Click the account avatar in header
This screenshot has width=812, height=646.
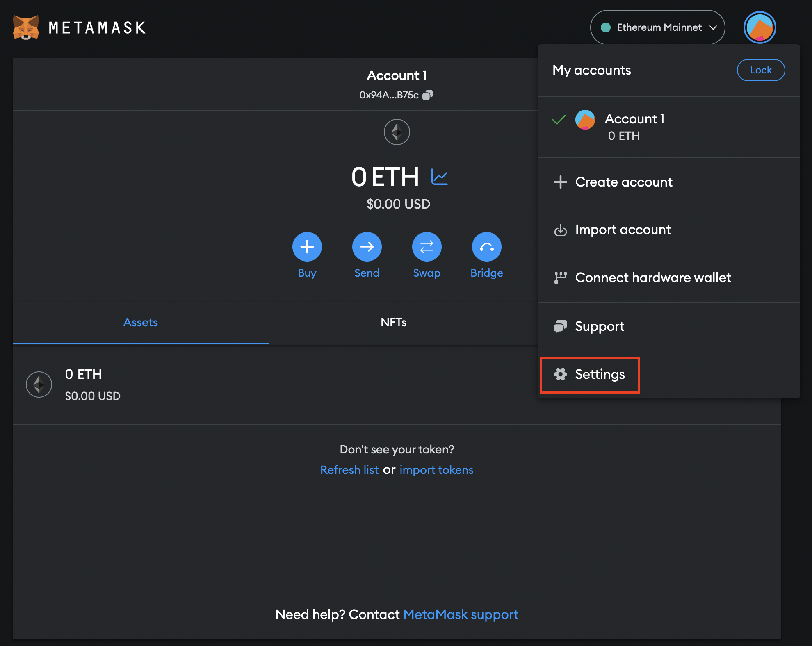point(760,27)
